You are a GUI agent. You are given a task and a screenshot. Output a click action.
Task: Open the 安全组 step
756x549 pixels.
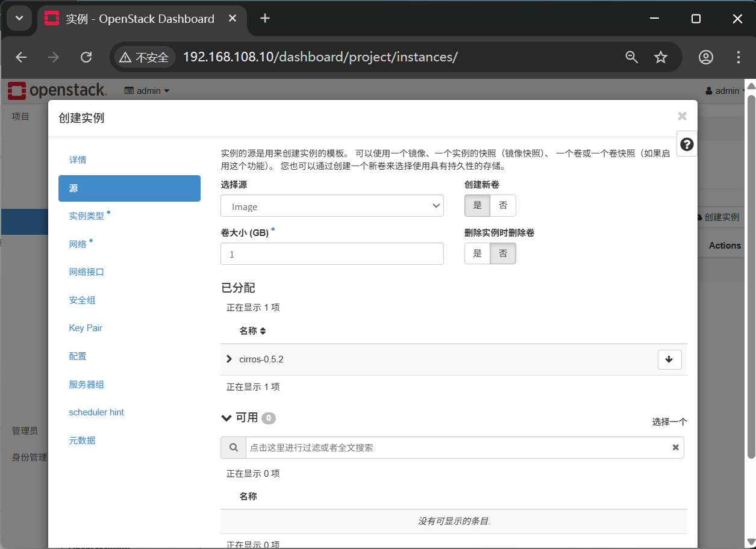click(82, 300)
